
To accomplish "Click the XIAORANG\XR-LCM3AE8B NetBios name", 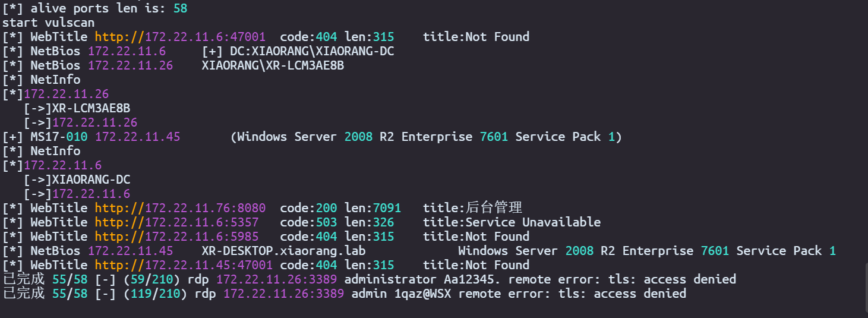I will tap(273, 65).
